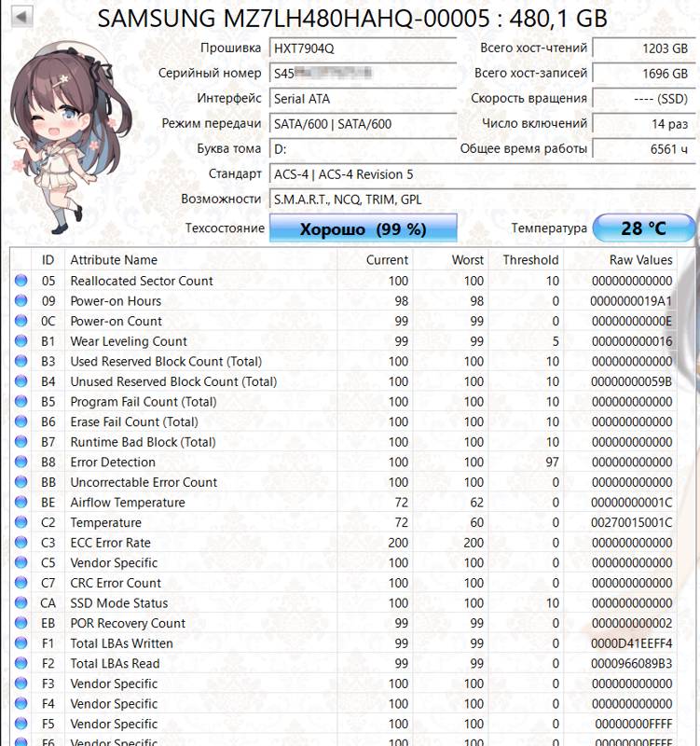This screenshot has width=700, height=746.
Task: Click the status icon for Airflow Temperature
Action: (x=21, y=503)
